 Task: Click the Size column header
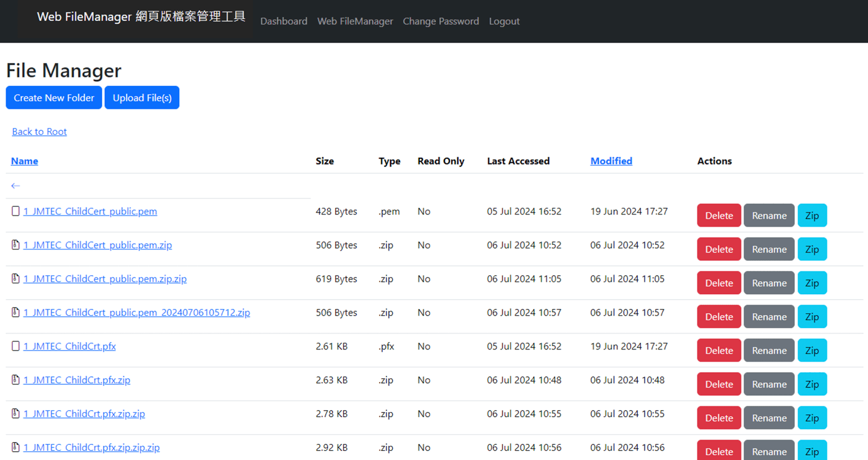tap(325, 161)
